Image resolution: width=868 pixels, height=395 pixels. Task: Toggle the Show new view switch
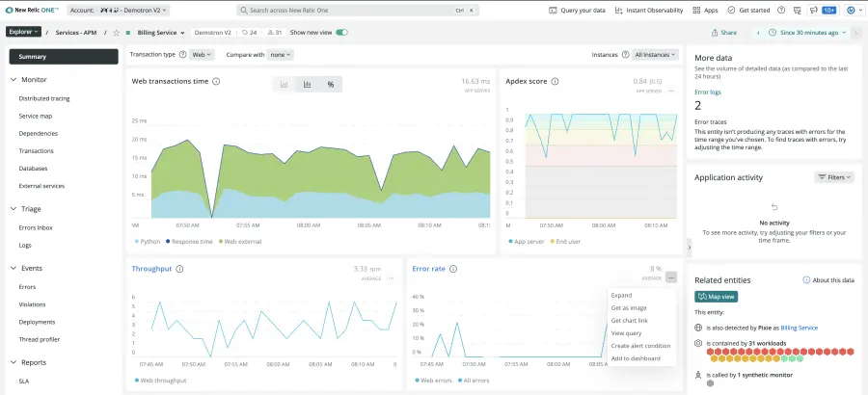click(341, 33)
